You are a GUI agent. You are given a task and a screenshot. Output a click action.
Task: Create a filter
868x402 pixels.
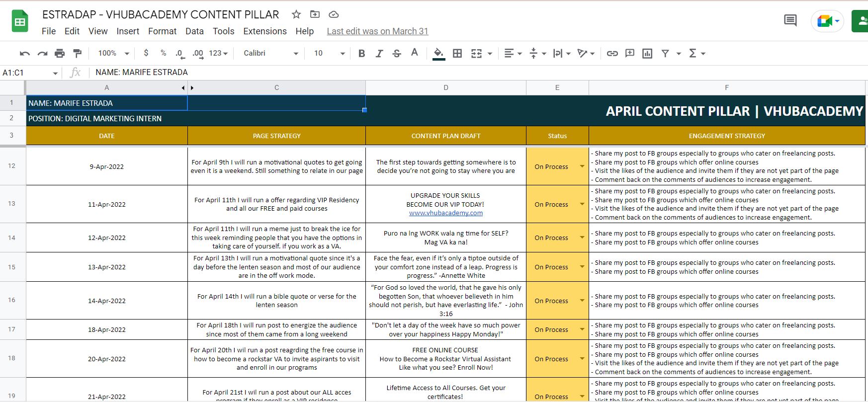665,53
